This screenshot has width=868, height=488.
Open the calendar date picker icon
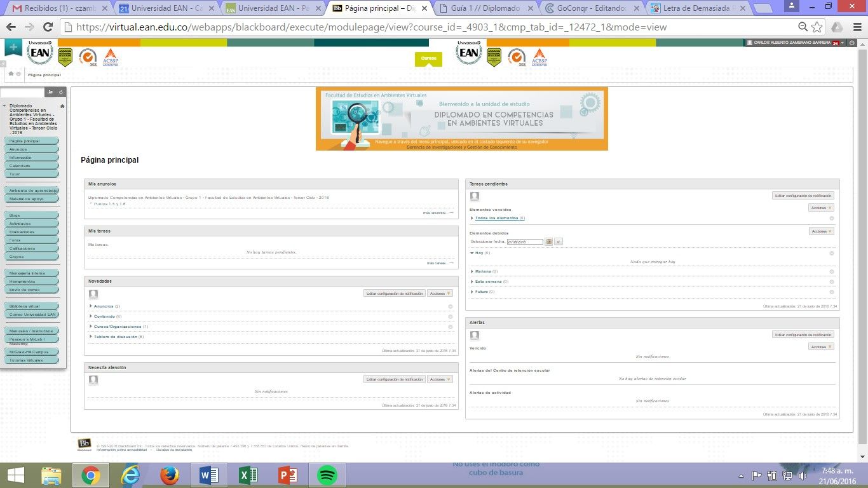[x=549, y=241]
